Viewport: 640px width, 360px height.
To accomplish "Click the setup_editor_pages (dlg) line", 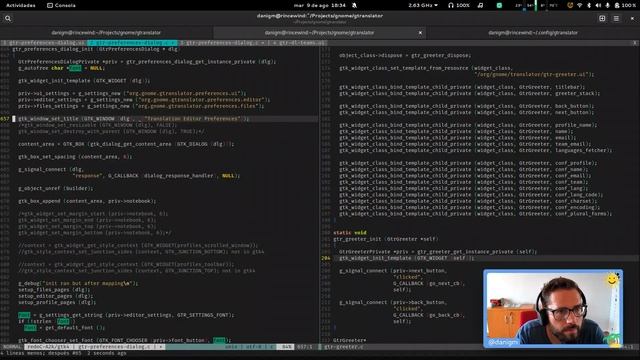I will [x=56, y=296].
